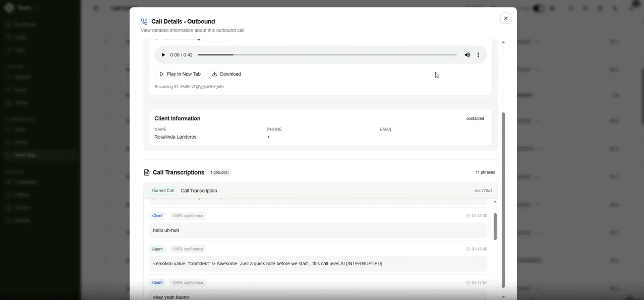Image resolution: width=644 pixels, height=300 pixels.
Task: Click the 01:47:57 timestamp
Action: 480,283
